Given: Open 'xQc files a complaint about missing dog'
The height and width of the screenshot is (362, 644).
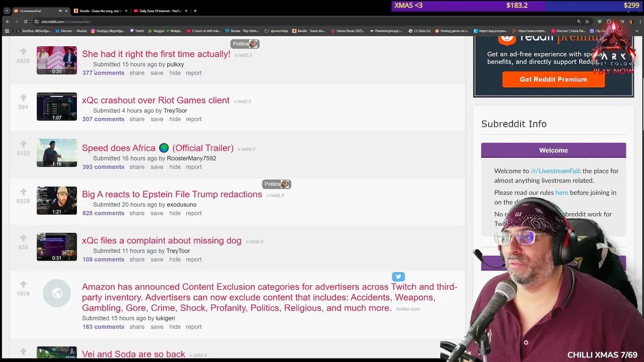Looking at the screenshot, I should tap(162, 240).
